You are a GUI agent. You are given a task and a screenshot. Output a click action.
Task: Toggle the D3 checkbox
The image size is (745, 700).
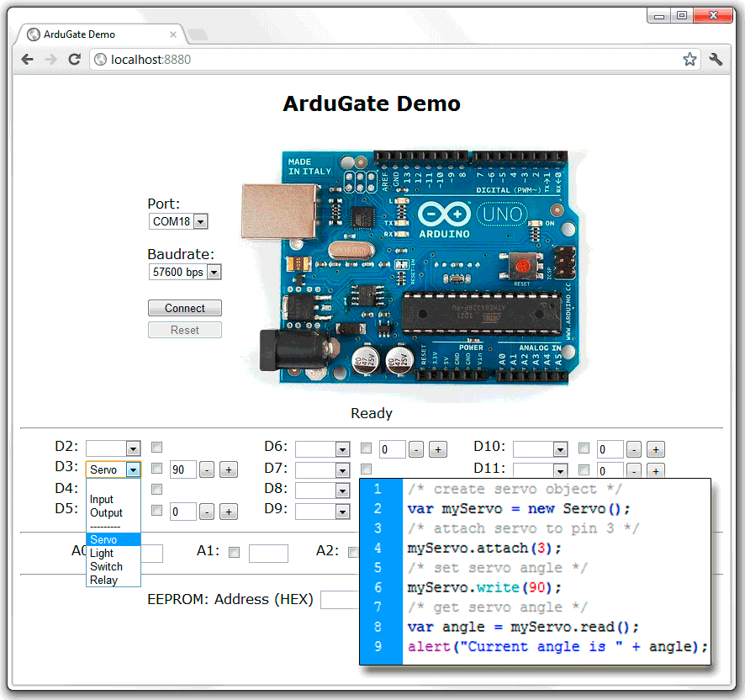click(156, 469)
